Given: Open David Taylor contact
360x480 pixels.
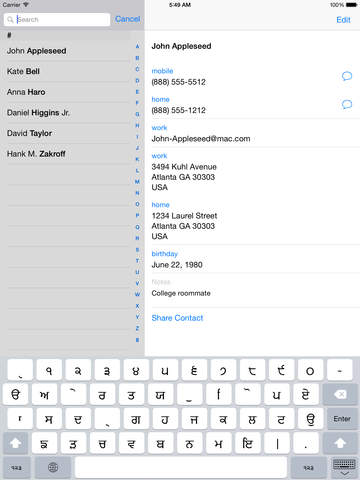Looking at the screenshot, I should coord(65,133).
